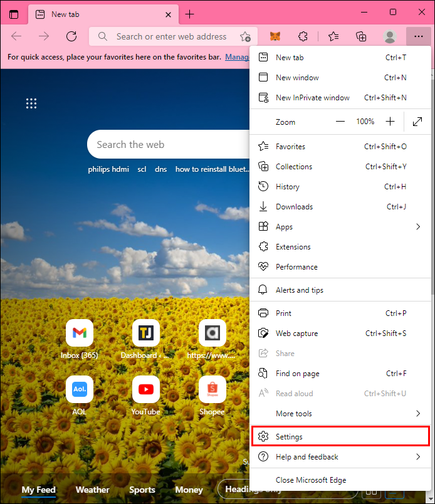Refresh the page with reload icon

[71, 36]
